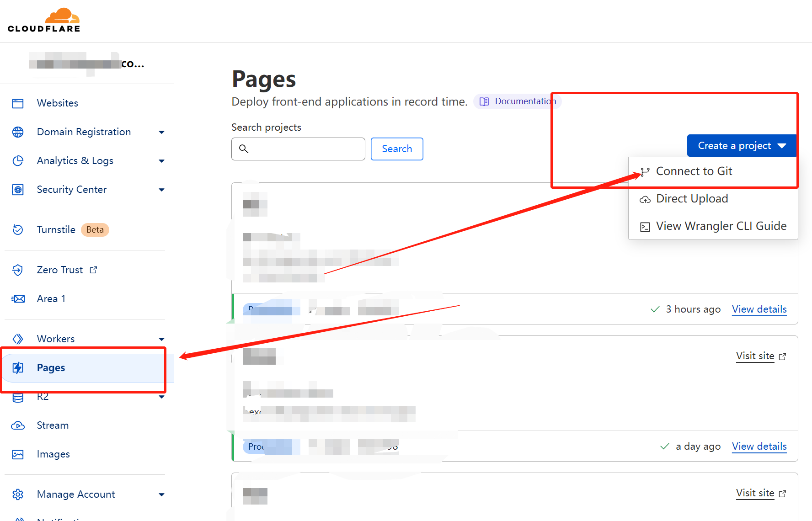This screenshot has height=521, width=812.
Task: Click the Workers diamond icon
Action: 18,339
